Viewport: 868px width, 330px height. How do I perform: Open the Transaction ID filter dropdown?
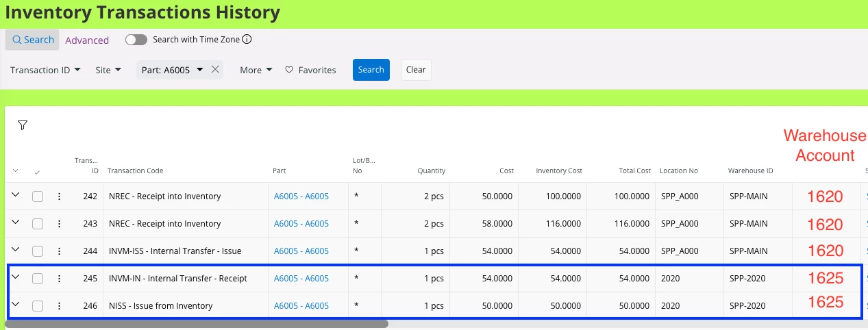[45, 70]
